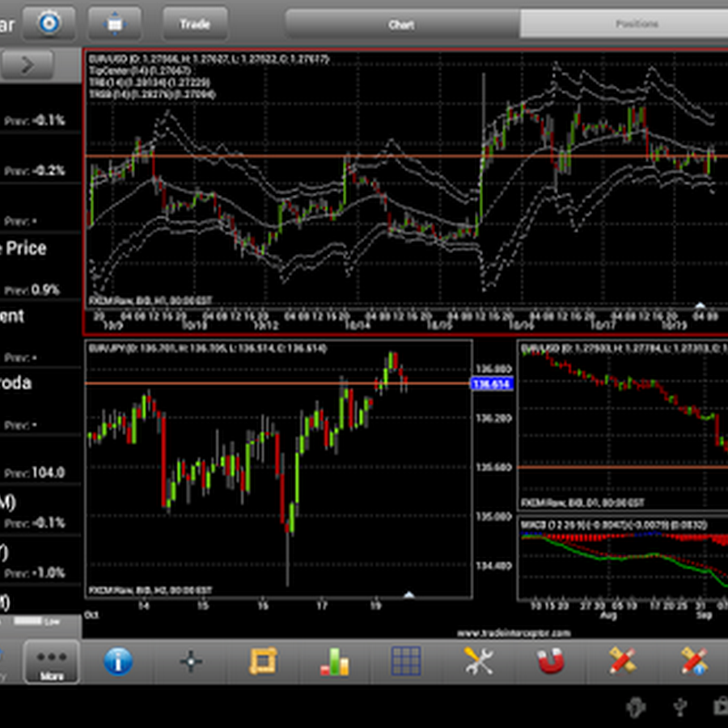Switch to the Chart tab

(x=402, y=24)
